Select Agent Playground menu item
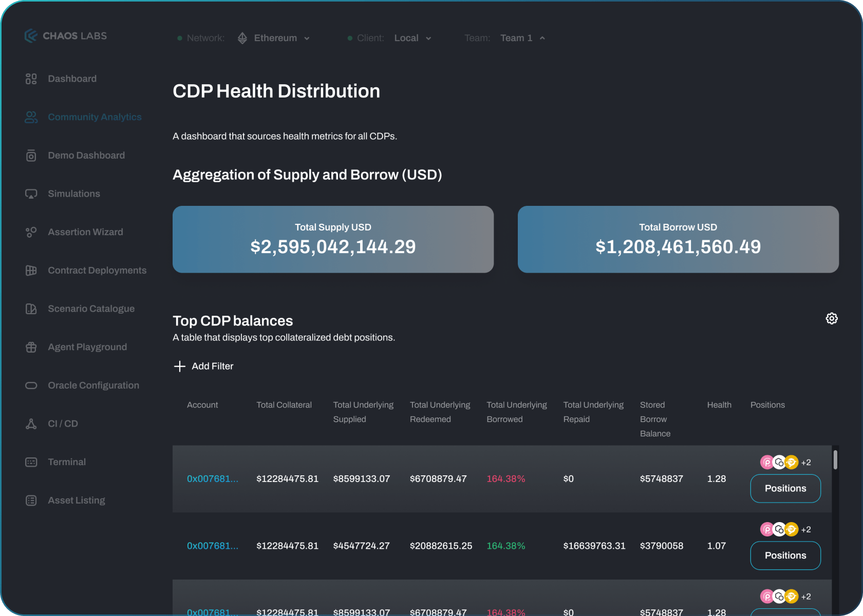The image size is (863, 616). [x=87, y=347]
